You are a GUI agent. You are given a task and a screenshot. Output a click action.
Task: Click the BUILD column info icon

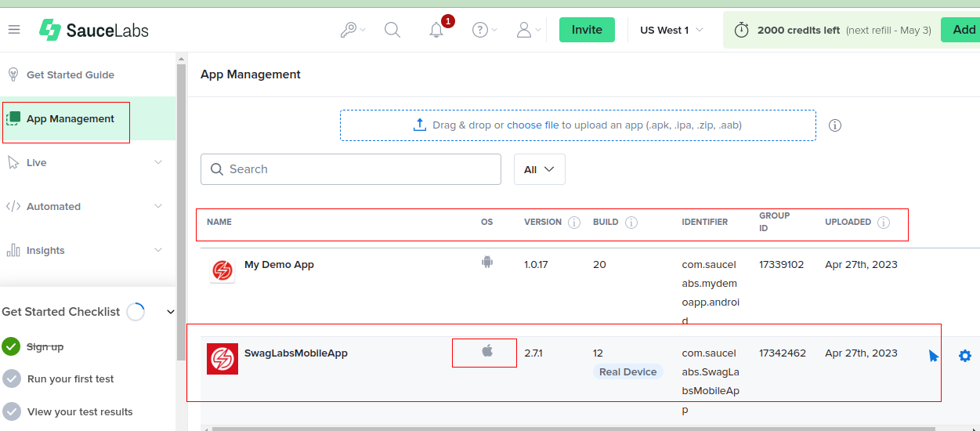[x=631, y=223]
